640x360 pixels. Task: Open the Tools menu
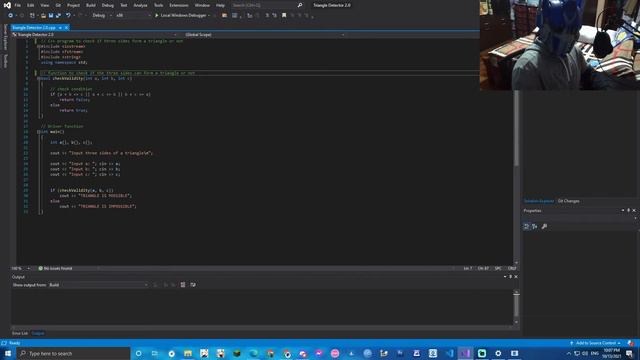pyautogui.click(x=158, y=5)
